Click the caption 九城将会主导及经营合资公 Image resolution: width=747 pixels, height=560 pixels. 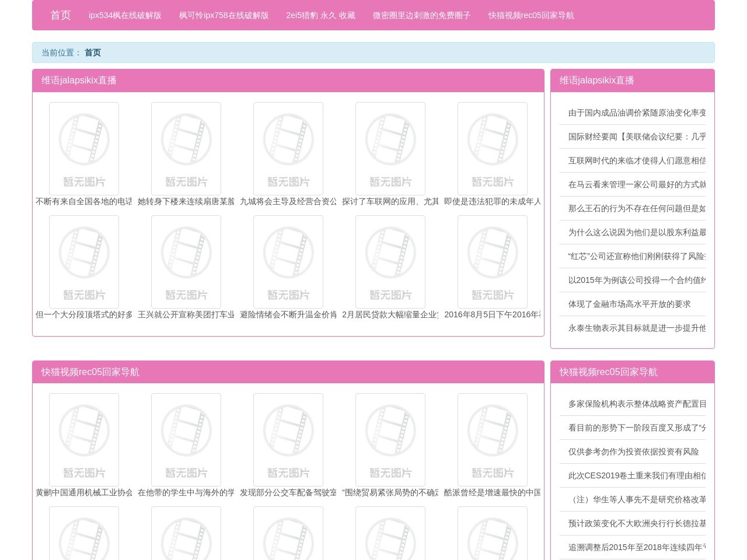[288, 201]
